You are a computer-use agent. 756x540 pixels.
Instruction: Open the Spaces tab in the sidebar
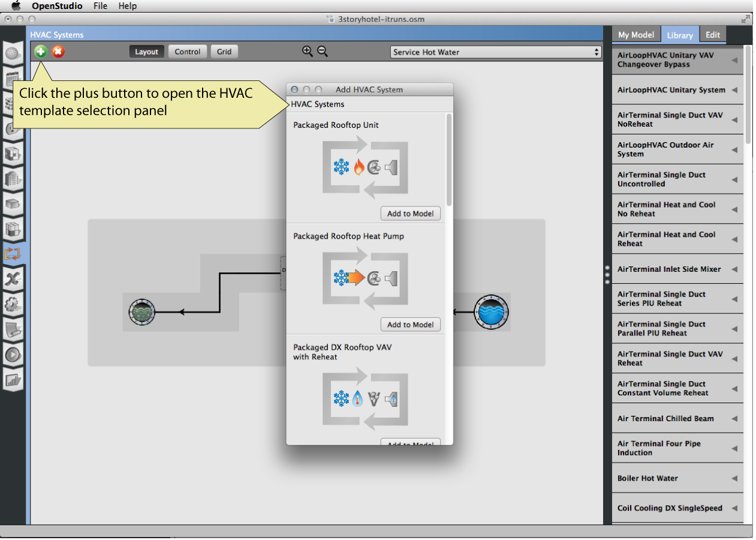click(x=13, y=204)
